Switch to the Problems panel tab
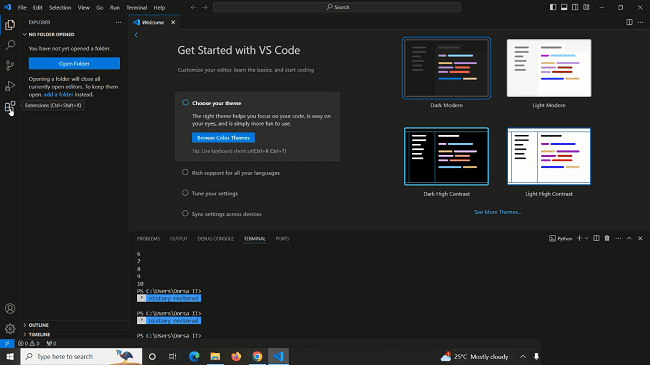Screen dimensions: 650x365 coord(148,238)
